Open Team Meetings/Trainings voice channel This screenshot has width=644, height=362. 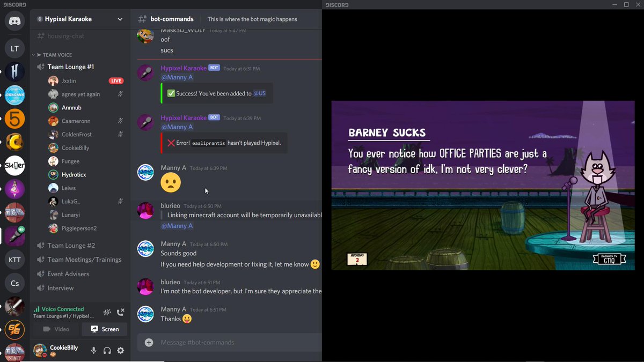tap(80, 260)
